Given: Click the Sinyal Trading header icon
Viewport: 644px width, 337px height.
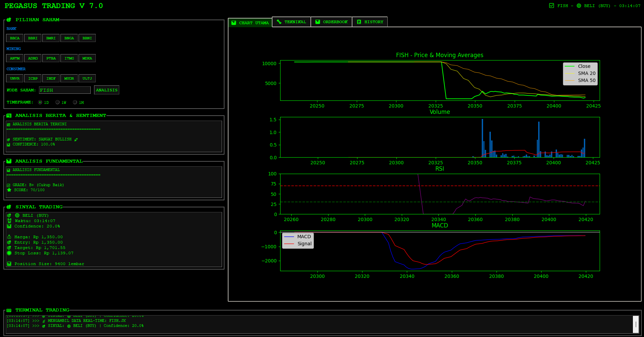Looking at the screenshot, I should tap(9, 207).
